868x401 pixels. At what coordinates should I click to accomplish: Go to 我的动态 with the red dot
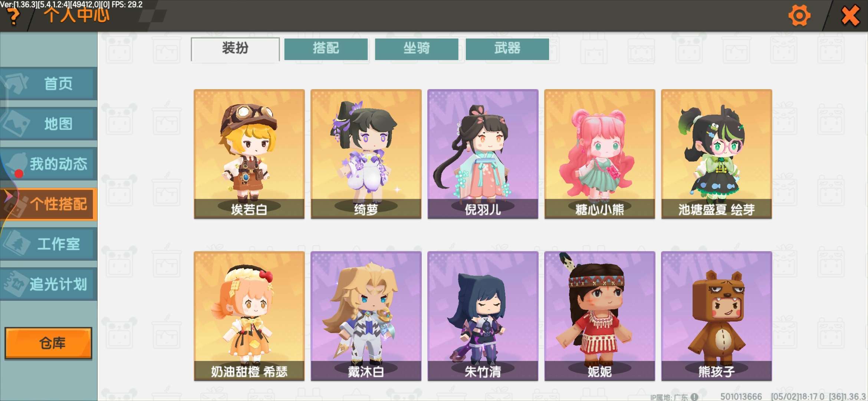(x=49, y=164)
